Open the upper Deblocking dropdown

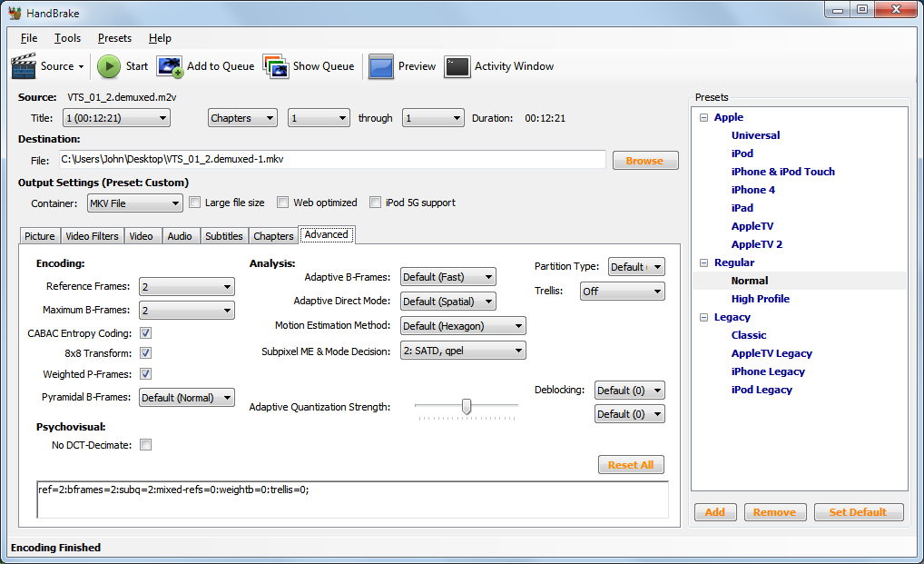(x=630, y=391)
